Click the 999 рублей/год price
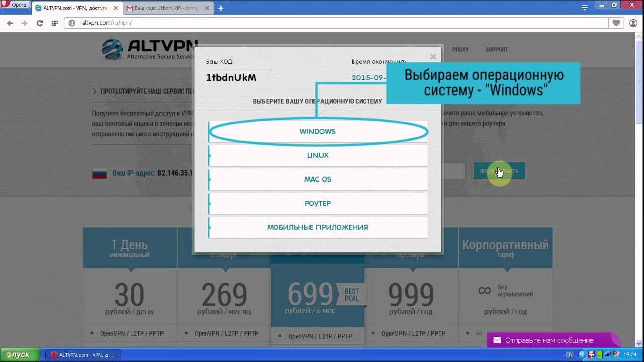 (x=411, y=300)
